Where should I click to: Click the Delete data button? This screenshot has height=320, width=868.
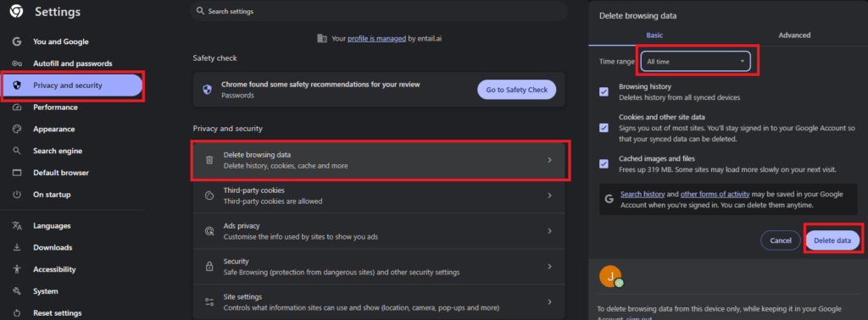(832, 240)
